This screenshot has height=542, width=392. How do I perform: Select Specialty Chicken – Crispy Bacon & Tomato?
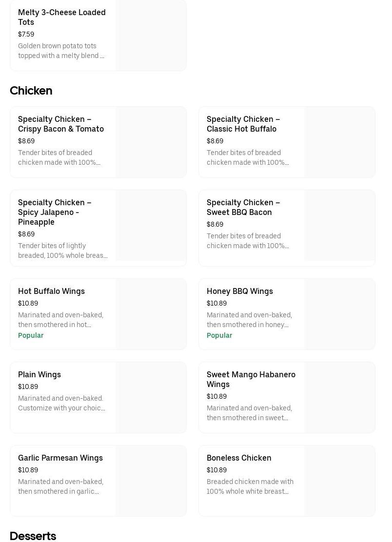[x=61, y=124]
